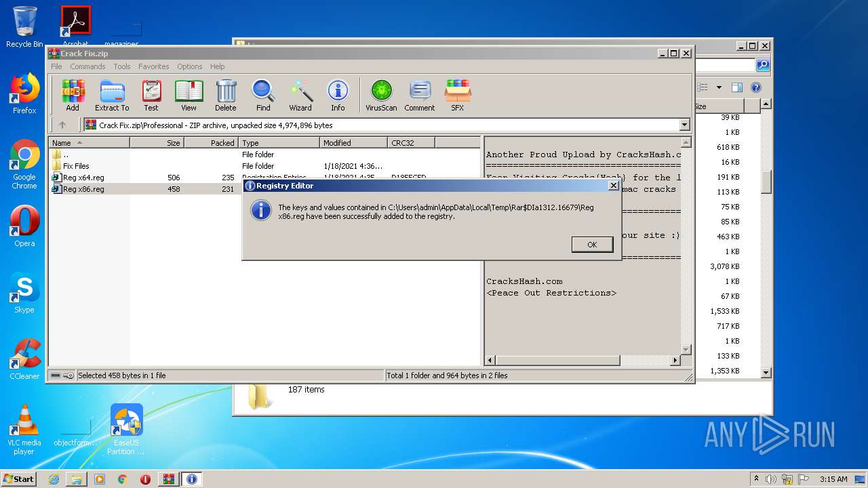This screenshot has height=488, width=868.
Task: Close the Registry Editor dialog
Action: click(x=613, y=185)
